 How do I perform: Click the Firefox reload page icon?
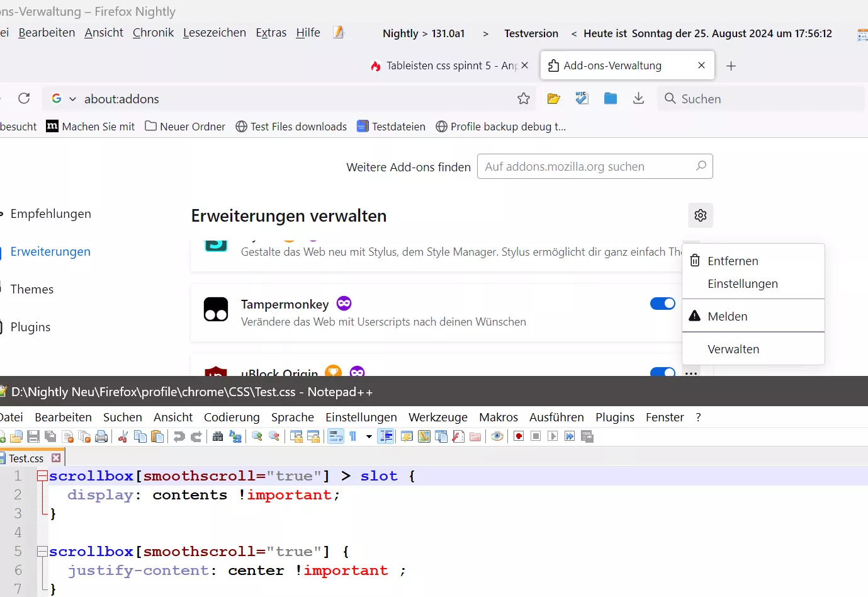24,98
